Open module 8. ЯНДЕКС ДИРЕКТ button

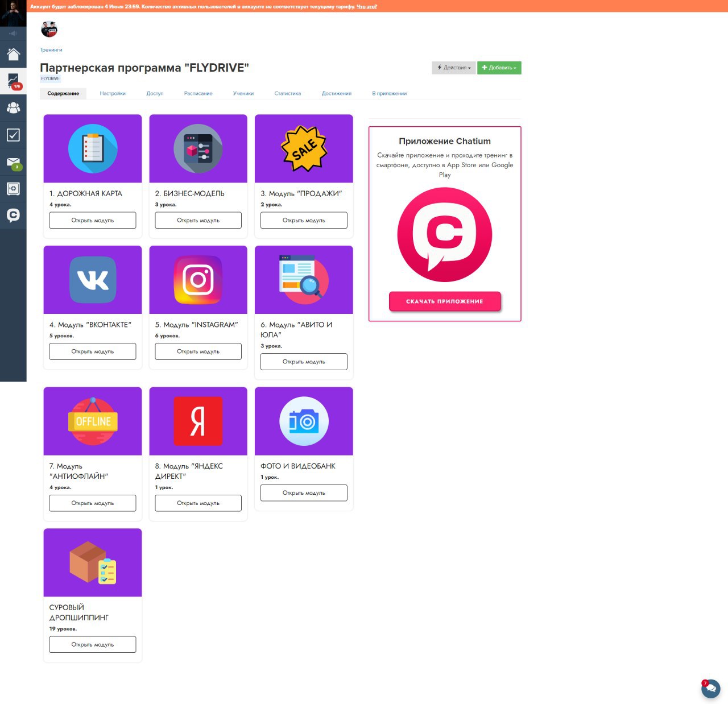click(x=198, y=503)
